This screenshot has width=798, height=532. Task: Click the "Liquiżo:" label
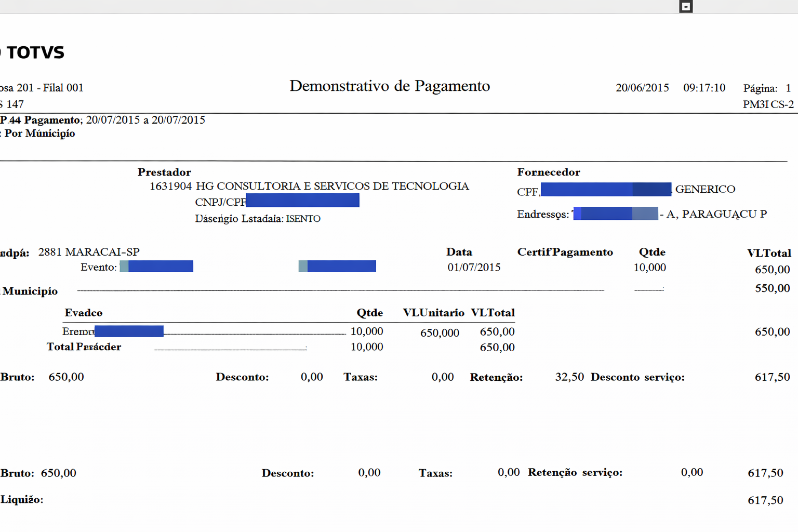point(22,500)
